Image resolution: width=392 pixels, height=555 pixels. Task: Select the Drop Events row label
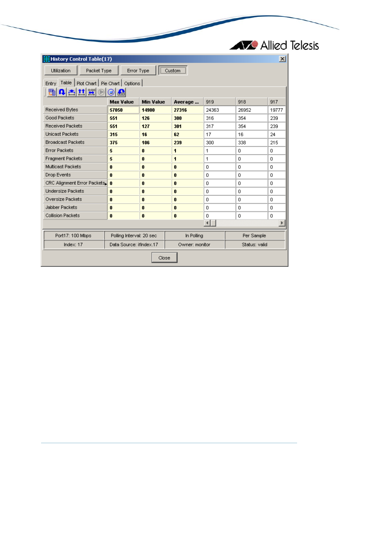tap(75, 175)
